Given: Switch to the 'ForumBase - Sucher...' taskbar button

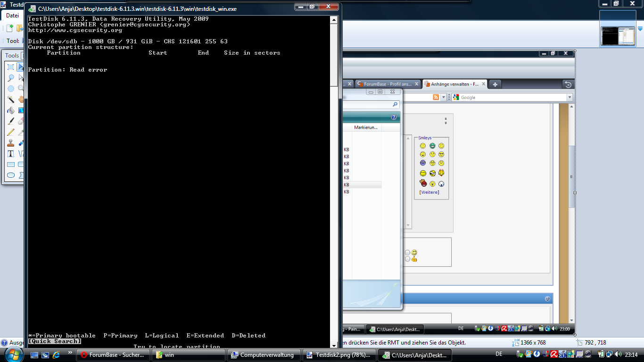Looking at the screenshot, I should point(113,355).
